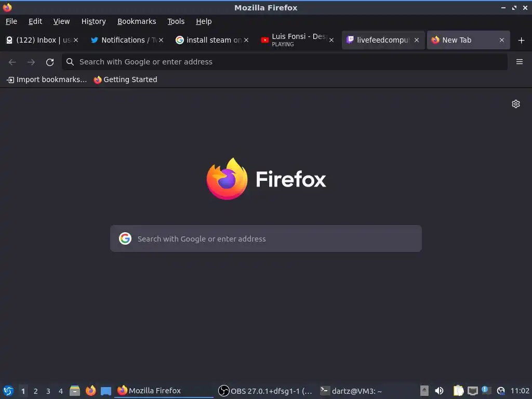Click Import bookmarks... in bookmarks toolbar
The image size is (532, 399).
47,79
